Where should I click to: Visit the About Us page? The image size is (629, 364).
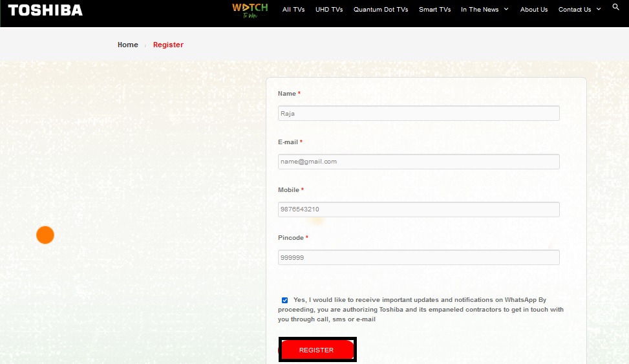(x=533, y=10)
